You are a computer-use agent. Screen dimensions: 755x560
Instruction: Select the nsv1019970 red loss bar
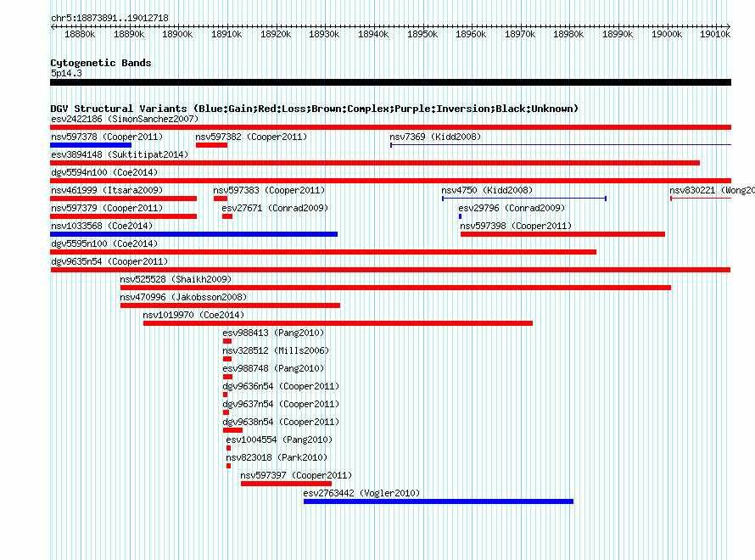pyautogui.click(x=338, y=323)
